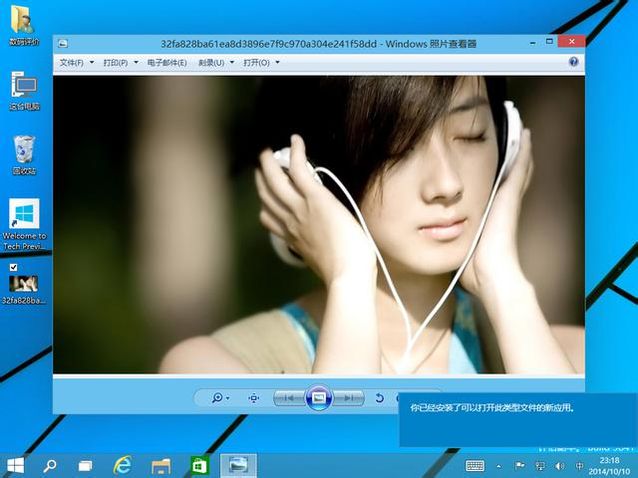The image size is (638, 478).
Task: Click the new app installed notification
Action: (x=518, y=420)
